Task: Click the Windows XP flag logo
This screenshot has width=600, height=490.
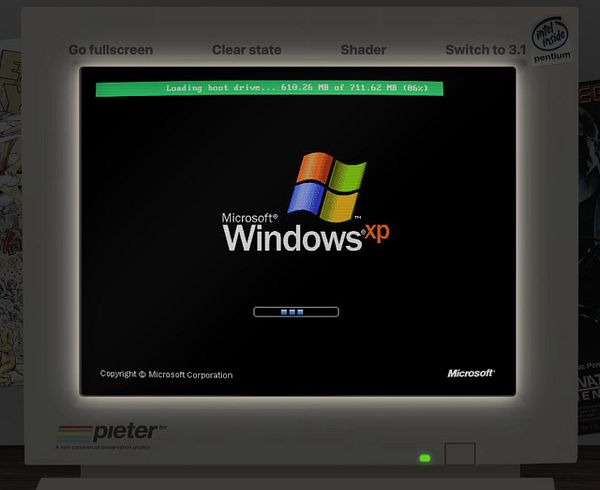Action: pos(326,187)
